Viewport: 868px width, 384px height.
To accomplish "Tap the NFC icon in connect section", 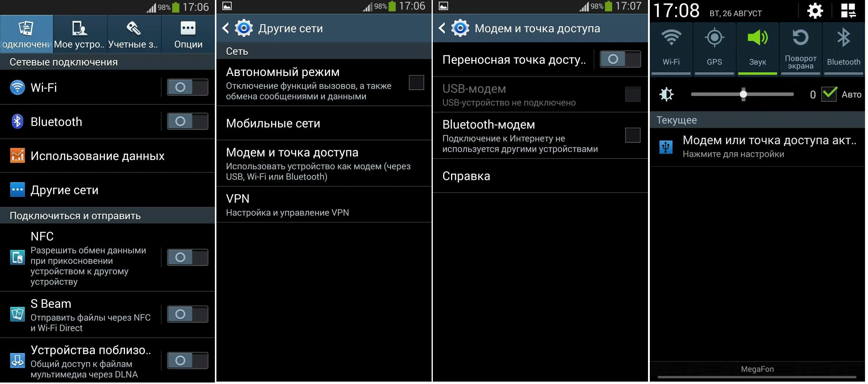I will 16,257.
